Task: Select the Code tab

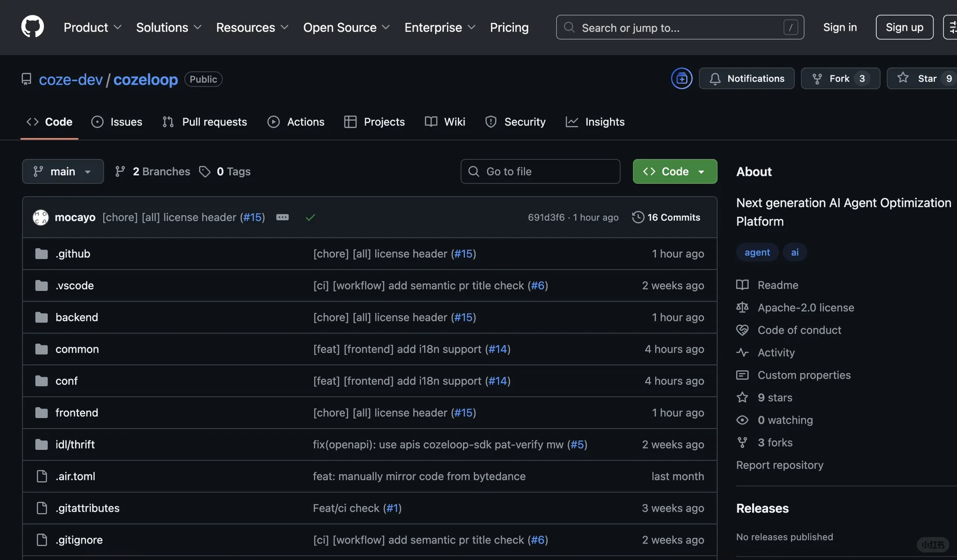Action: point(49,122)
